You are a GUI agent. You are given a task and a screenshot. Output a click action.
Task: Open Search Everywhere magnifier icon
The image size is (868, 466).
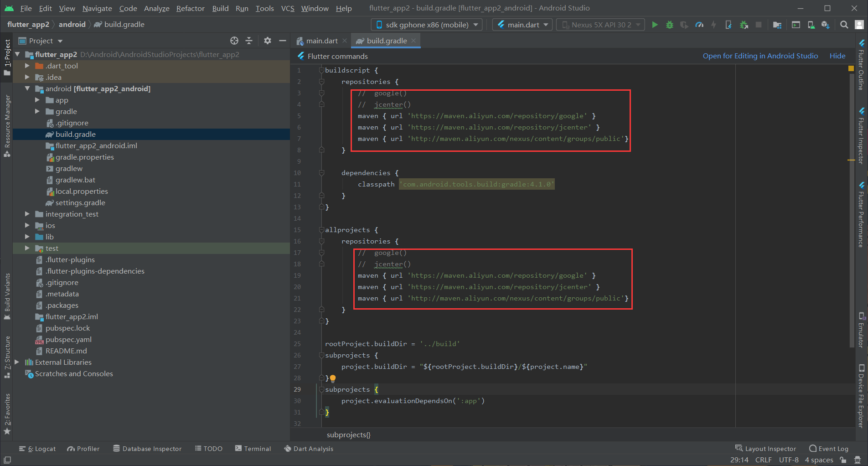[x=844, y=25]
